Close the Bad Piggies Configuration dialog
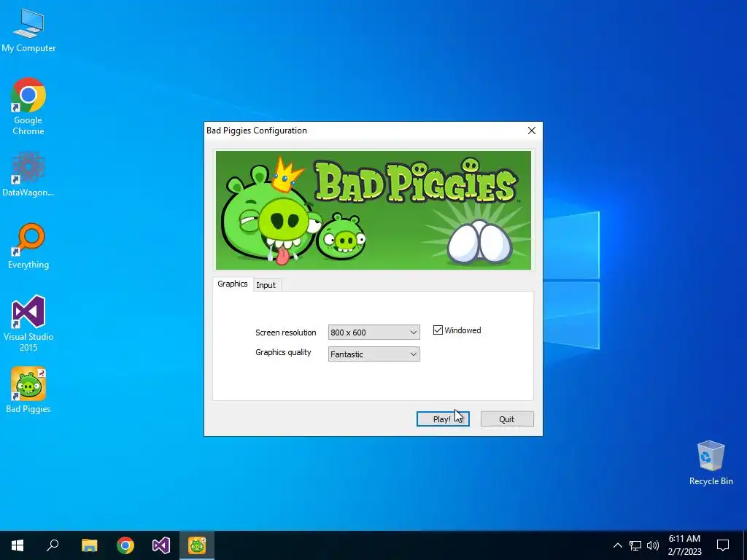The width and height of the screenshot is (747, 560). coord(532,131)
